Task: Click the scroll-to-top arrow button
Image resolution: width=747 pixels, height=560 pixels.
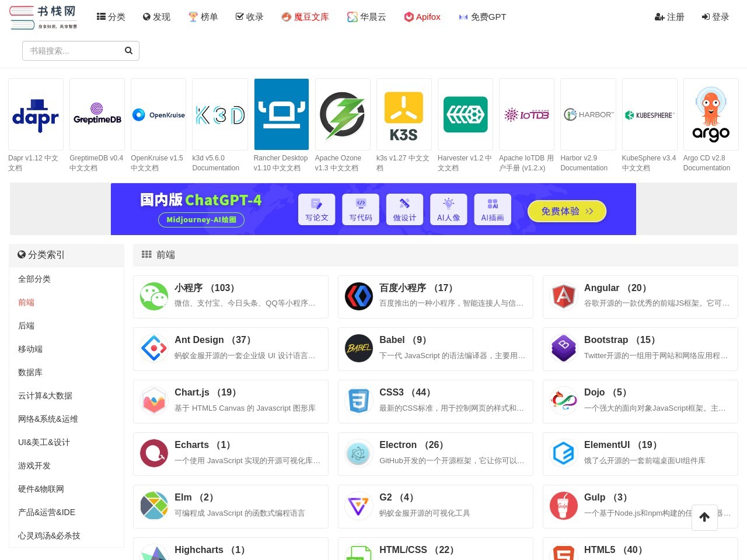Action: 704,517
